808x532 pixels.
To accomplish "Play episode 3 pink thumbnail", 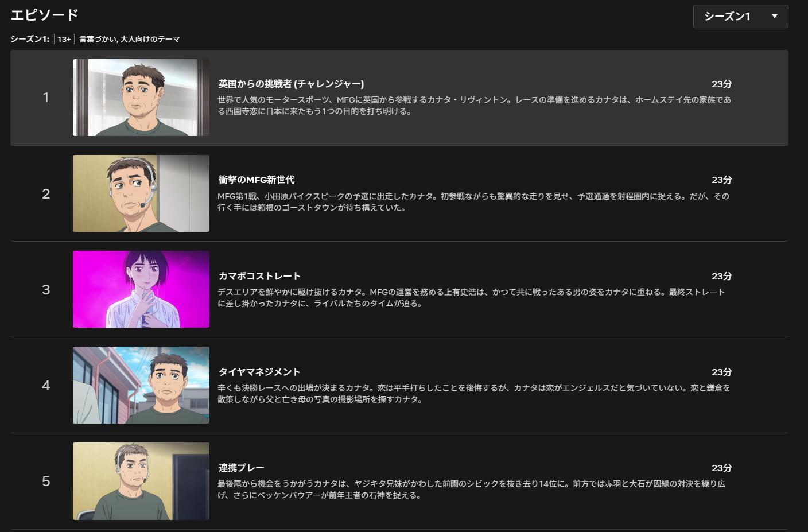I will (x=141, y=289).
